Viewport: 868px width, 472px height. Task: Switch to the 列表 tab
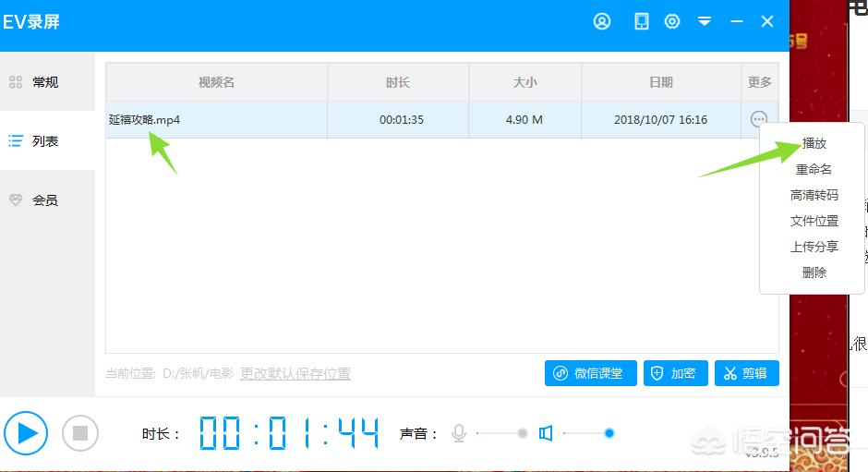coord(47,140)
